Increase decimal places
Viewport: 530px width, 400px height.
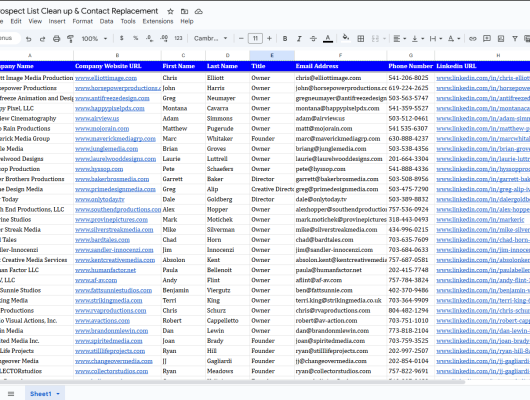pyautogui.click(x=164, y=39)
